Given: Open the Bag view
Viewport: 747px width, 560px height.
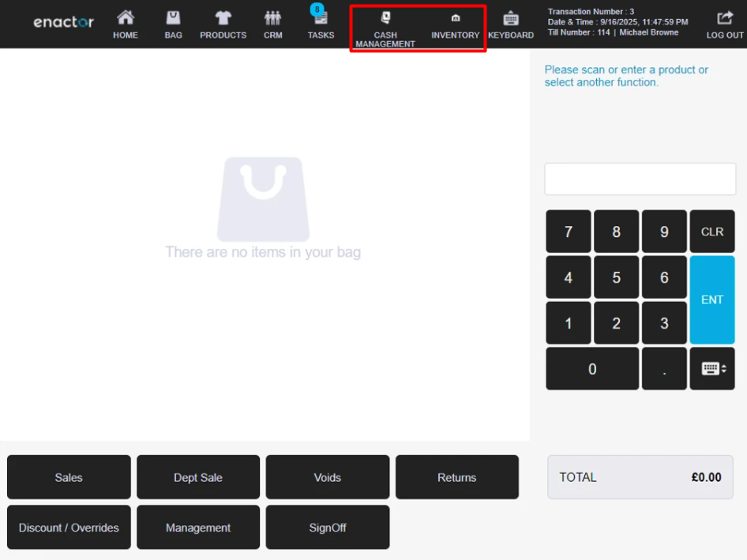Looking at the screenshot, I should pos(173,22).
